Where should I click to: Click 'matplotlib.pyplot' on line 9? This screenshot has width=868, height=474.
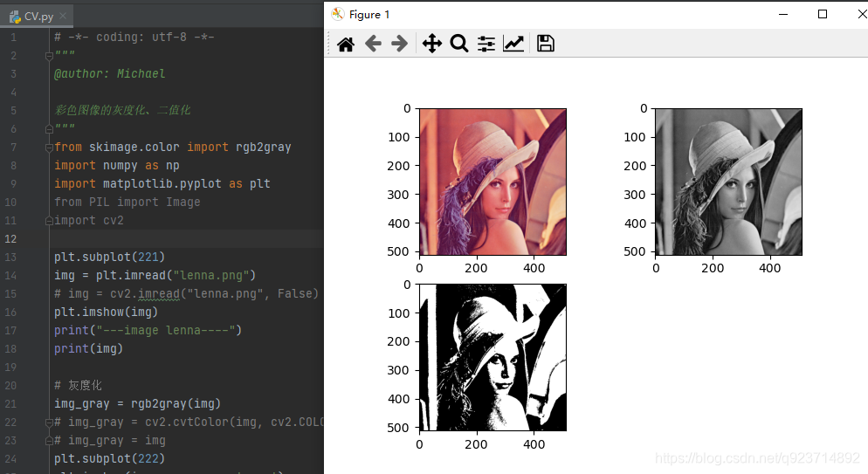coord(162,183)
